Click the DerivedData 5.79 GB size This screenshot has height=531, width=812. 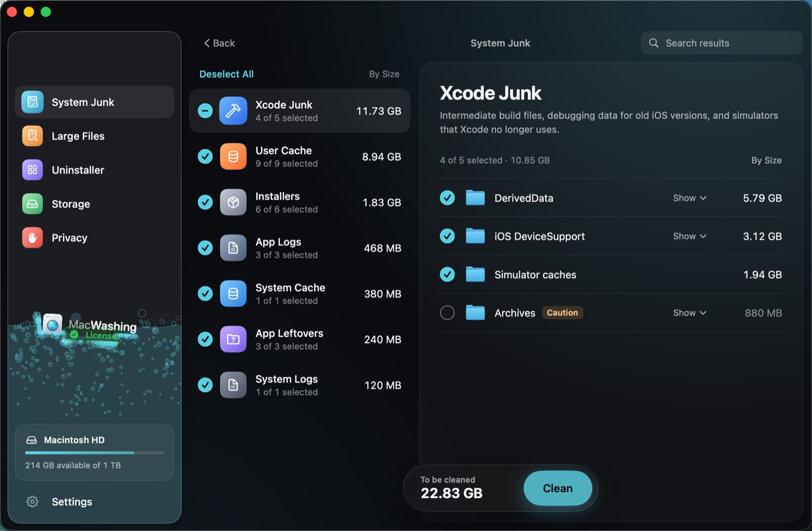pos(762,198)
